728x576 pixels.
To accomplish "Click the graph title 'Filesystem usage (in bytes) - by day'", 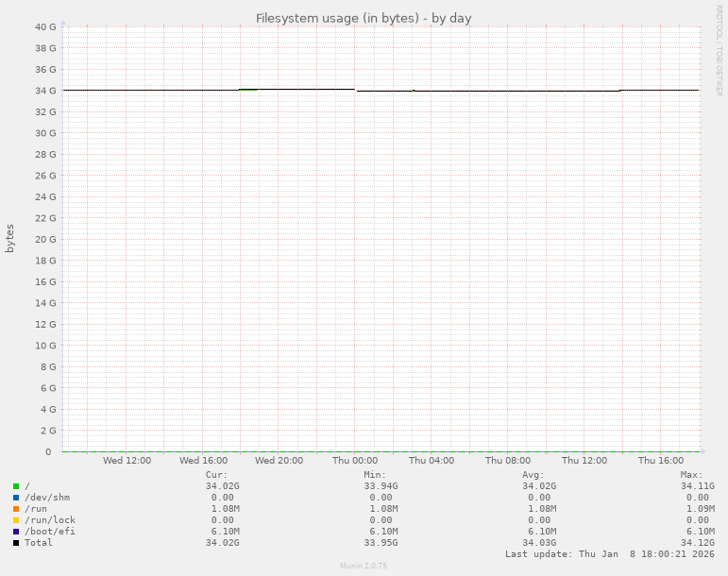I will [364, 19].
